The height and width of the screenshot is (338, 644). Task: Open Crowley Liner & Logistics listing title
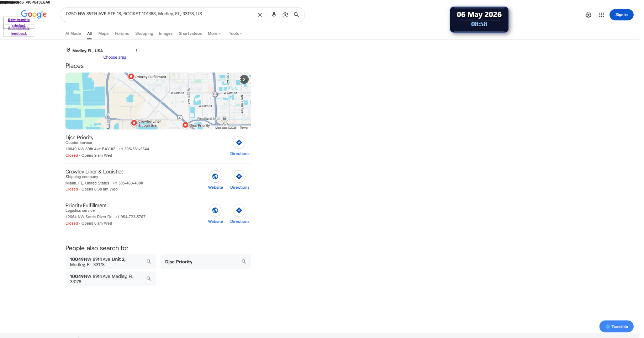point(94,172)
